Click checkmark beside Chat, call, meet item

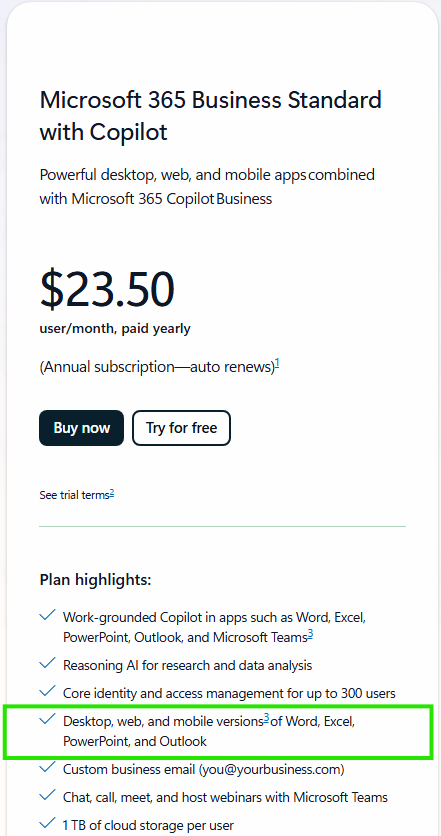coord(47,797)
